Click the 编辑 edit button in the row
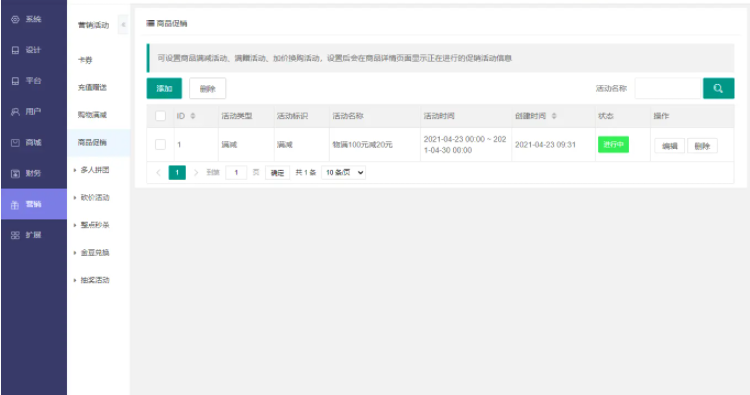 (669, 146)
